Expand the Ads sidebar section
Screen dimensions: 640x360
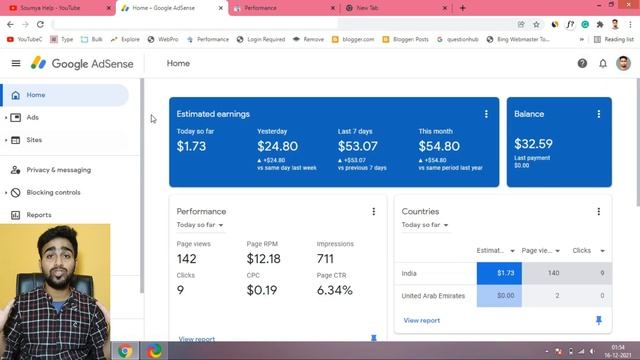(6, 118)
